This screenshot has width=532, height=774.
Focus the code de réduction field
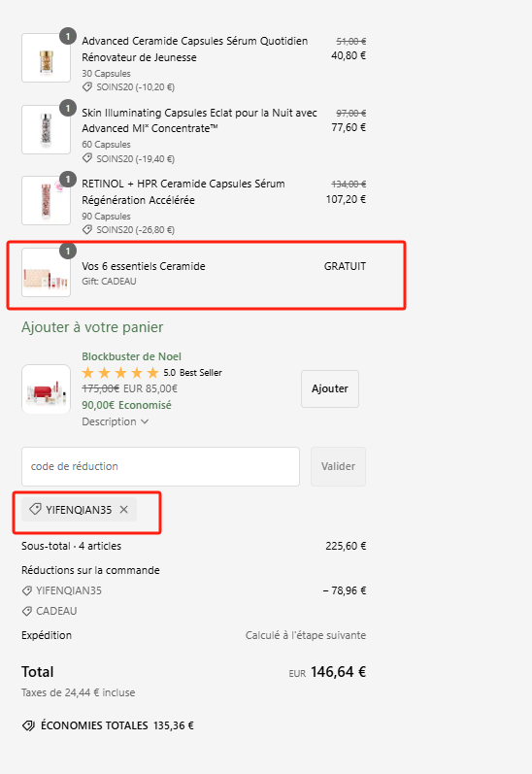(160, 466)
